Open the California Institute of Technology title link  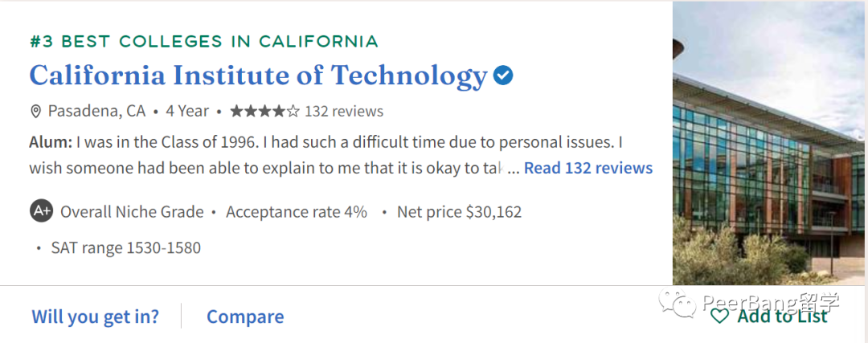click(x=258, y=76)
